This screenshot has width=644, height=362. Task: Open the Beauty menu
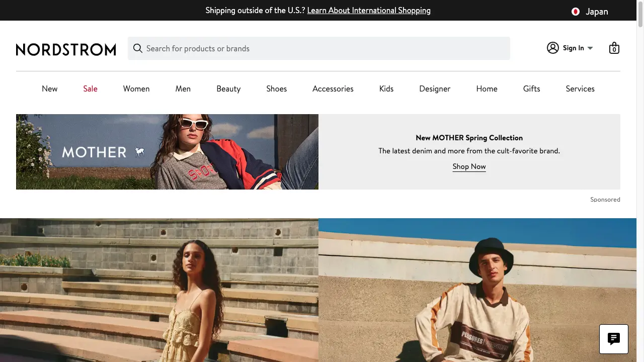tap(228, 88)
